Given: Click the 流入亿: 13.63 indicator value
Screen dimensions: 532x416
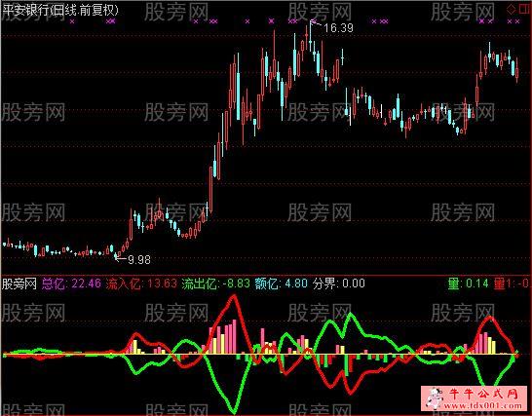Looking at the screenshot, I should pos(141,284).
